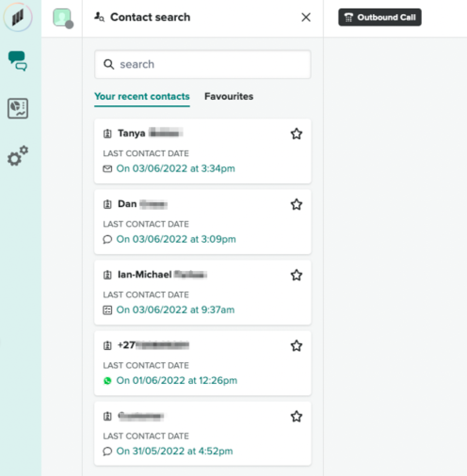
Task: Favourite the Tanya contact with star
Action: coord(296,134)
